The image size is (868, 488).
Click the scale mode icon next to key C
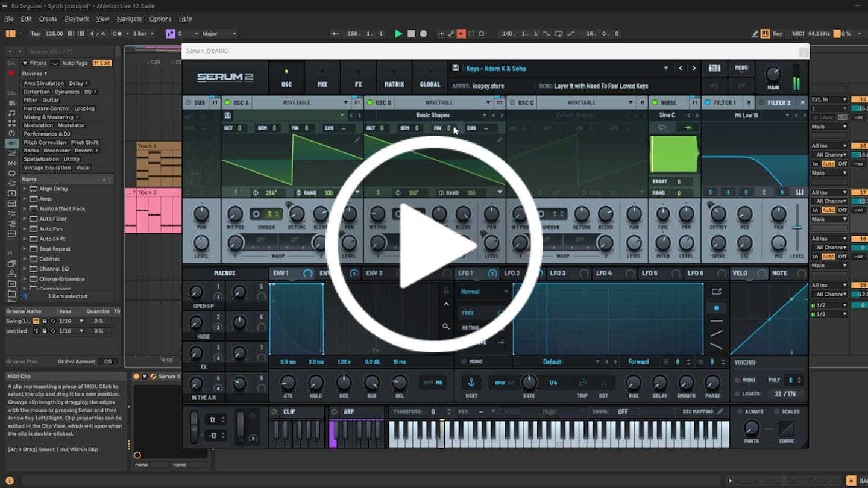(x=171, y=34)
